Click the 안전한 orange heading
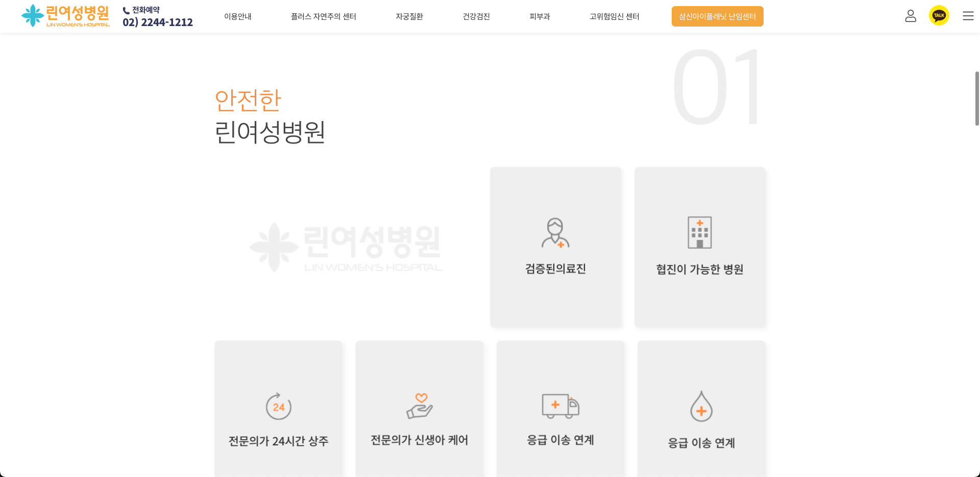 (248, 100)
